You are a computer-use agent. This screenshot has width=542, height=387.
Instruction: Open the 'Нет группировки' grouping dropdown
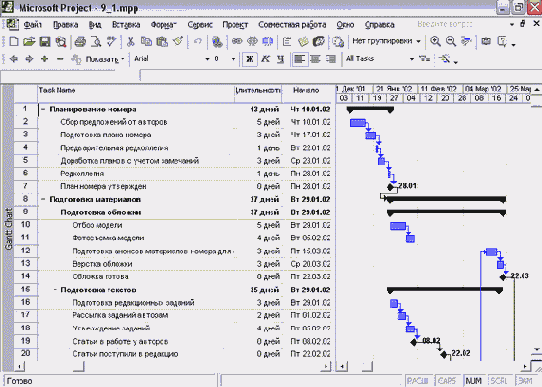tap(418, 41)
